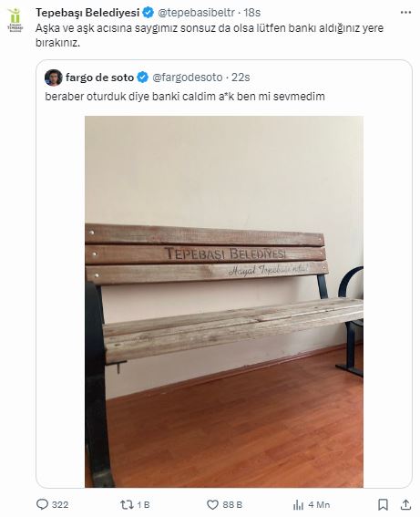Open the @fargodesoto handle
The height and width of the screenshot is (517, 420).
coord(188,78)
